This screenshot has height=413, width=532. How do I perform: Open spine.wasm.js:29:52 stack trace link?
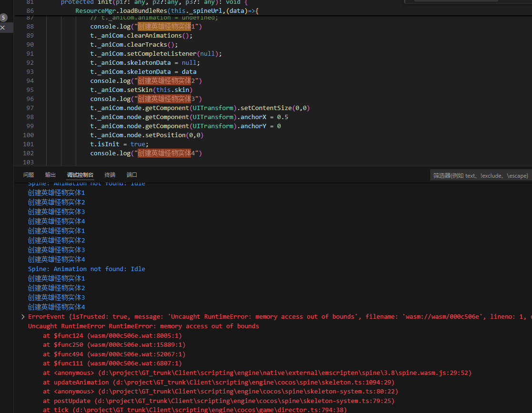click(285, 373)
